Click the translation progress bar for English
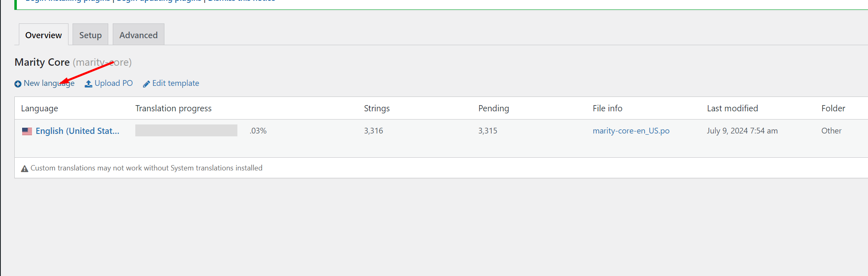Image resolution: width=868 pixels, height=276 pixels. point(186,131)
